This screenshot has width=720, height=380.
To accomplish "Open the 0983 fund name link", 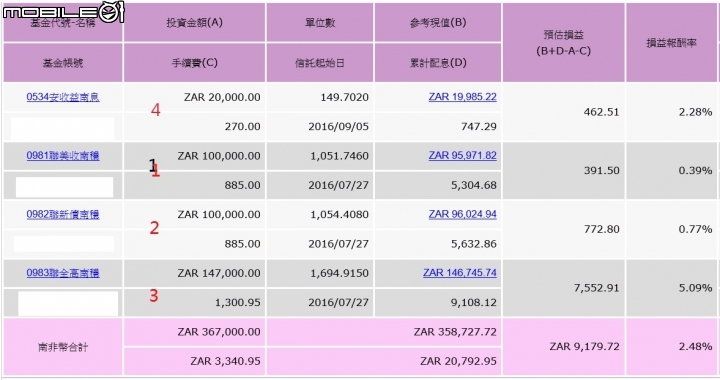I will 63,273.
